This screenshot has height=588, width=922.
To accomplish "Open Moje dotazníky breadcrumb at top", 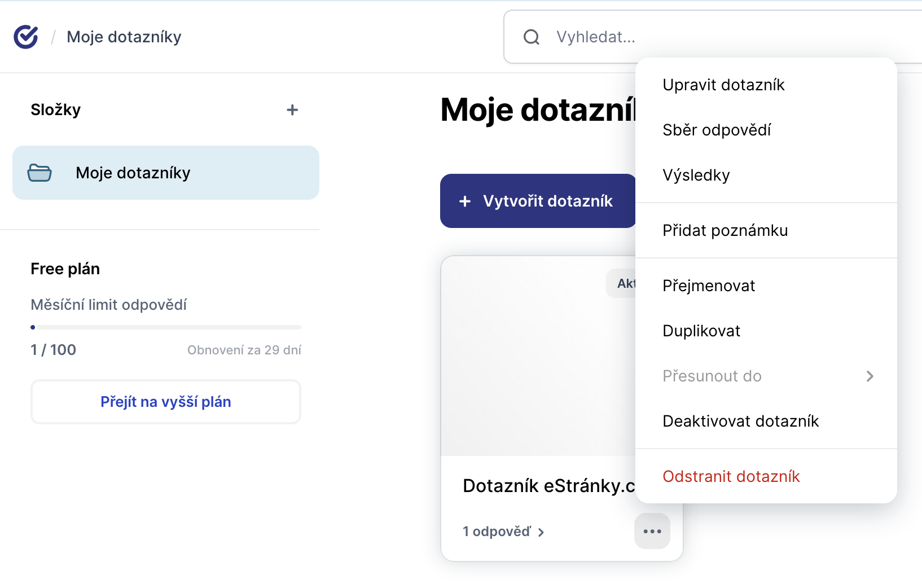I will click(x=124, y=37).
